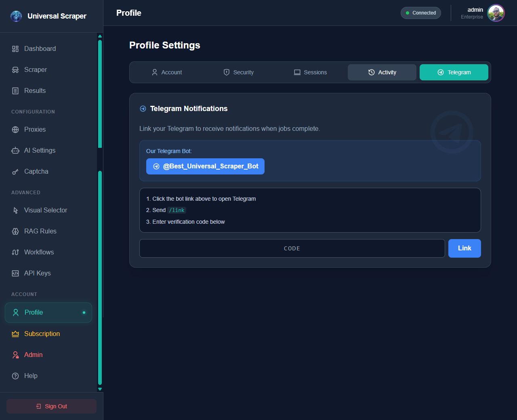Click the /link command code text
The width and height of the screenshot is (517, 420).
pos(177,210)
